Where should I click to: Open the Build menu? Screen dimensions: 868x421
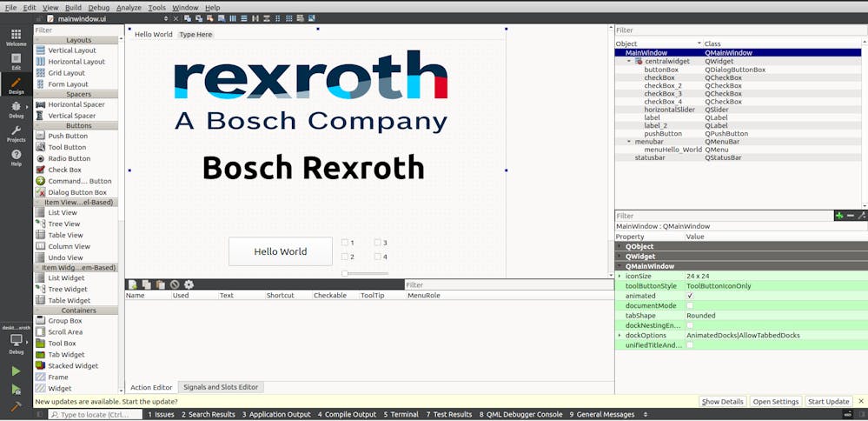tap(73, 8)
